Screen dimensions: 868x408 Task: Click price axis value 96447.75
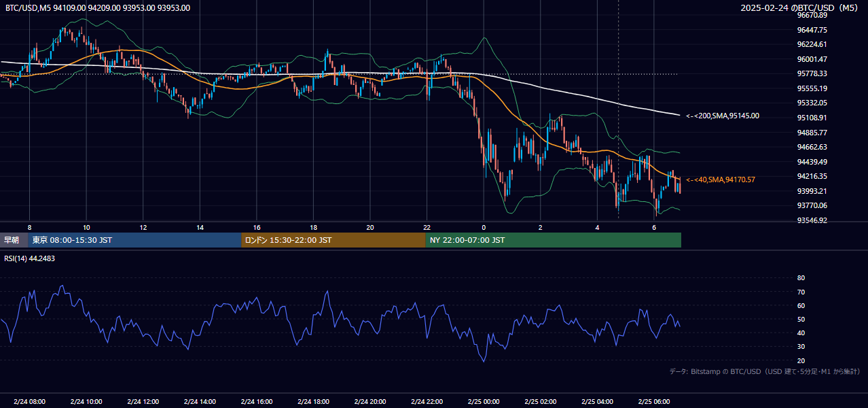click(x=812, y=30)
